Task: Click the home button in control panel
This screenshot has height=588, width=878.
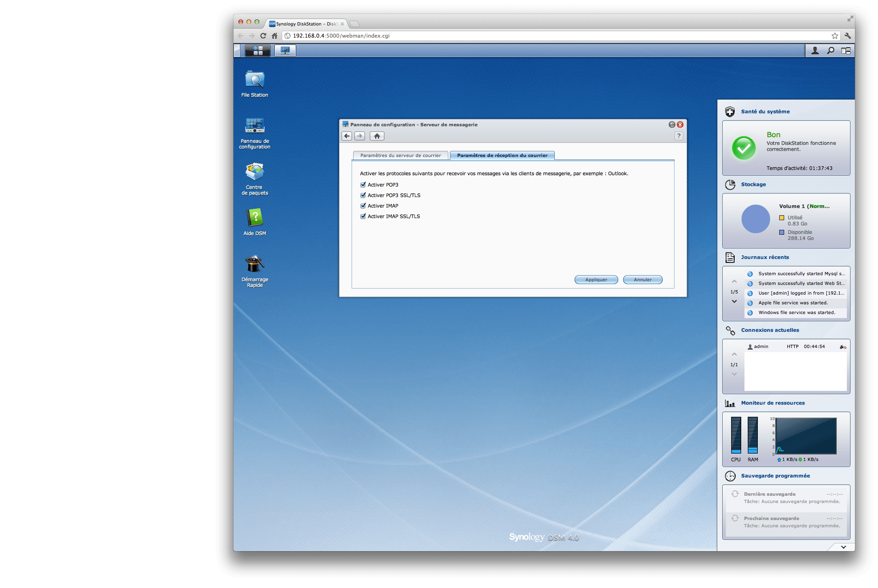Action: tap(377, 136)
